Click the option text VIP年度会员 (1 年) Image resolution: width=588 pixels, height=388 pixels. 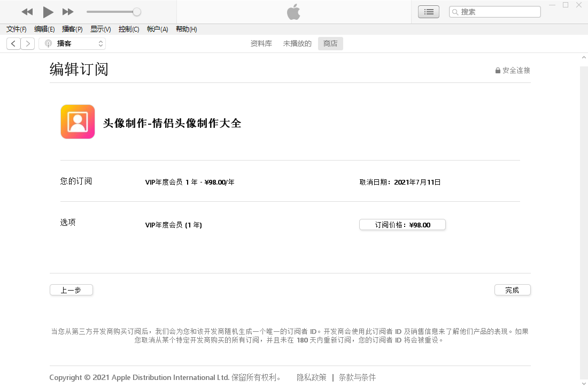[x=174, y=225]
